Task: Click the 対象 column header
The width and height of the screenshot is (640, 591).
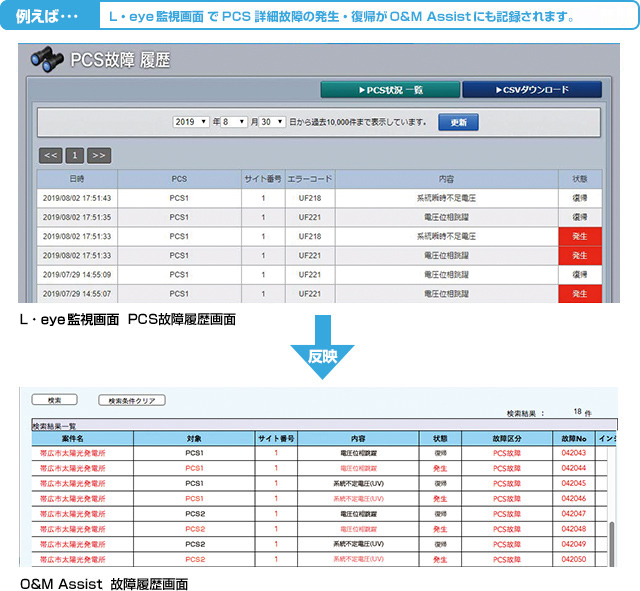Action: [194, 439]
